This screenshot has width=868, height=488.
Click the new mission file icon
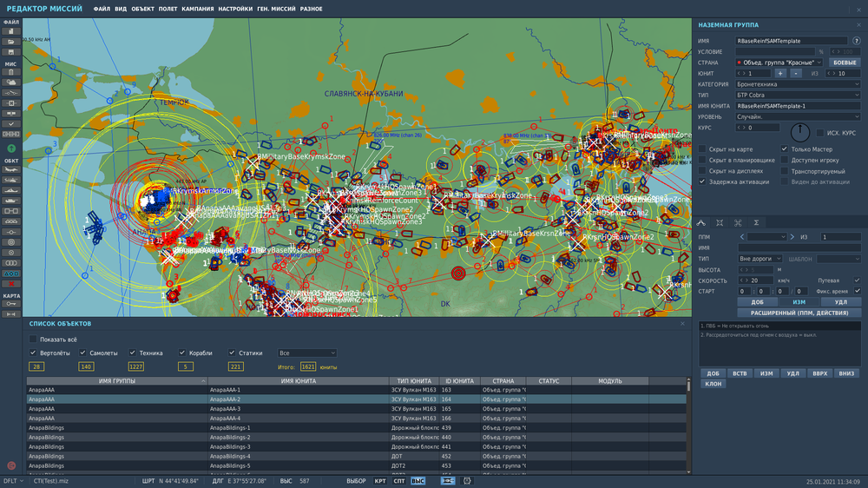11,31
